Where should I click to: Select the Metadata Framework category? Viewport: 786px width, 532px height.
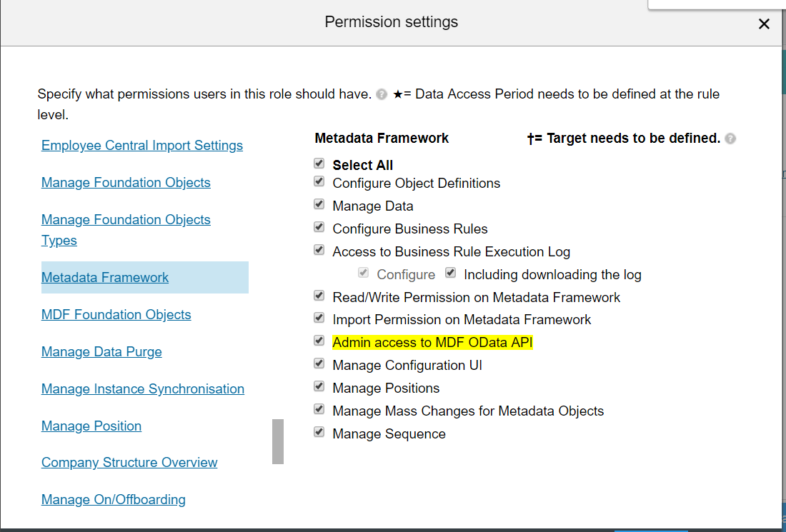point(105,278)
